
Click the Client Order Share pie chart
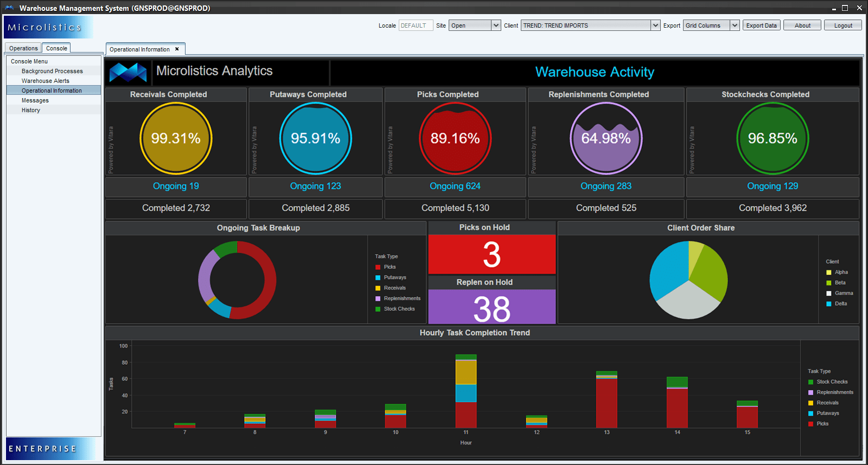[688, 280]
